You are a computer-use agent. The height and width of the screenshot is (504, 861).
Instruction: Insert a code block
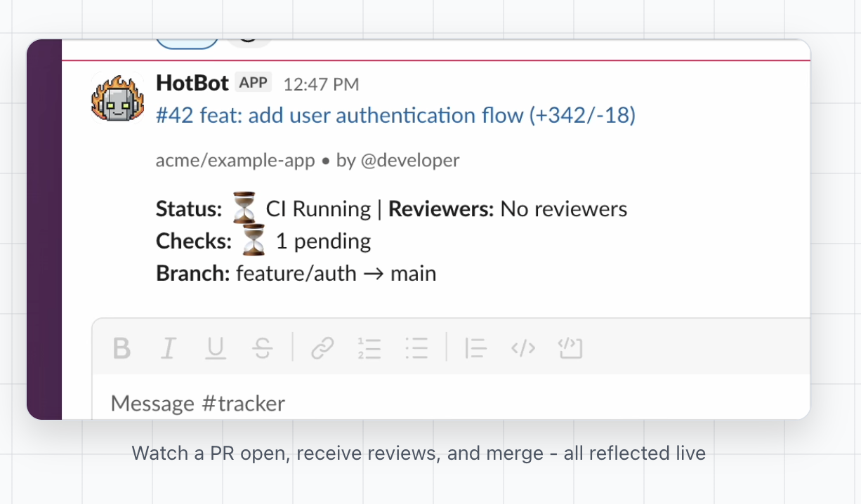click(x=570, y=348)
